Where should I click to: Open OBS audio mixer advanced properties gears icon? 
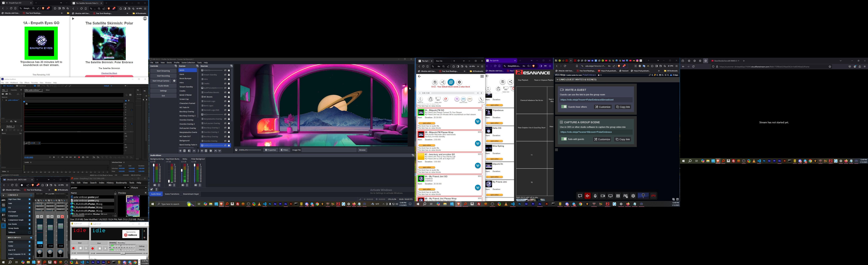(152, 189)
